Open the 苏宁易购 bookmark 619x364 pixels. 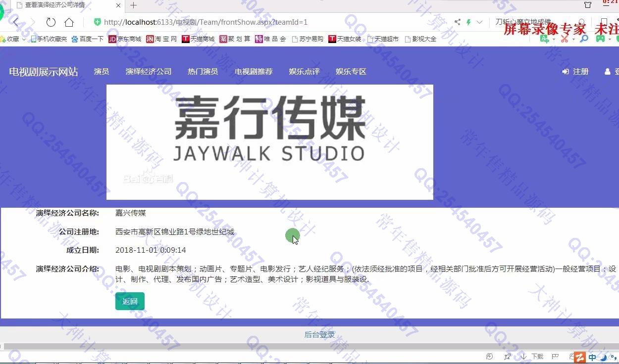307,39
